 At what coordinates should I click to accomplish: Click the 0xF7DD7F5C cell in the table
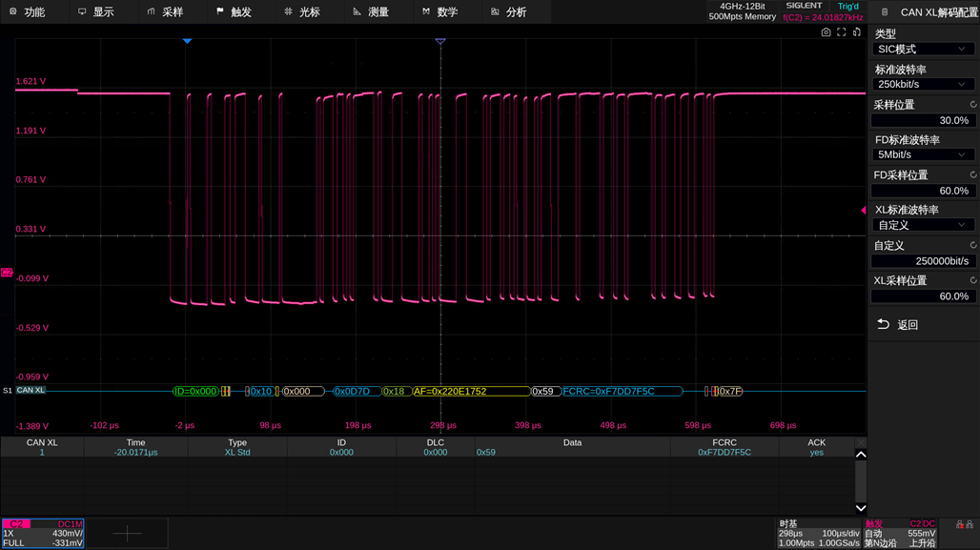click(725, 452)
